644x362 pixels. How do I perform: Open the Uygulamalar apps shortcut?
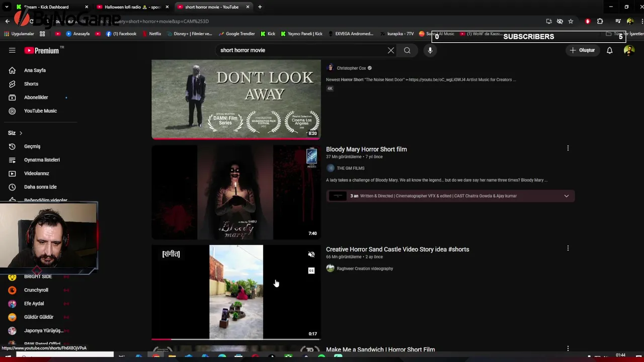[x=19, y=34]
